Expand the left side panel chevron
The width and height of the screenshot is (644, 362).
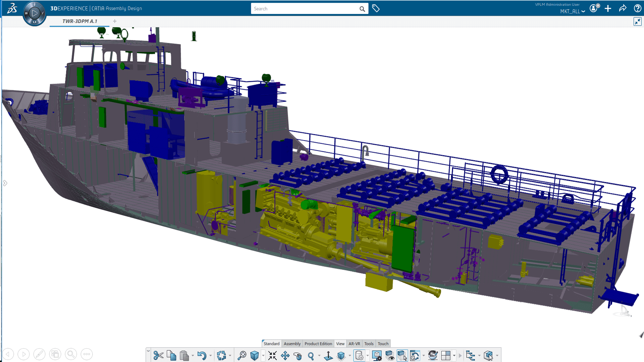tap(5, 183)
